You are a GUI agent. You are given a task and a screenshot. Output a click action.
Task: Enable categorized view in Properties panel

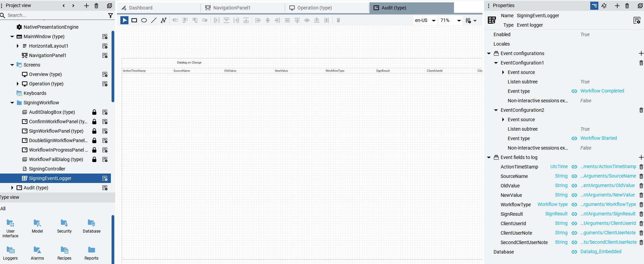pyautogui.click(x=594, y=6)
